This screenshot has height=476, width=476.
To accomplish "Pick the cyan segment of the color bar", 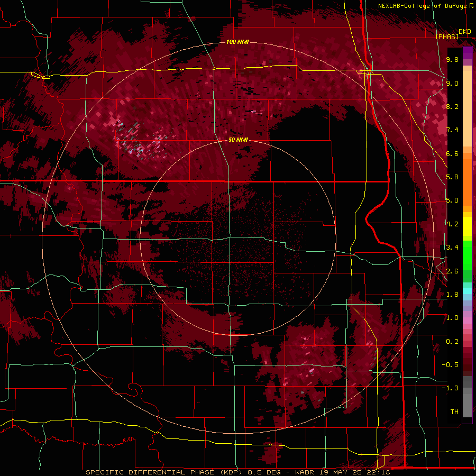I will 467,291.
